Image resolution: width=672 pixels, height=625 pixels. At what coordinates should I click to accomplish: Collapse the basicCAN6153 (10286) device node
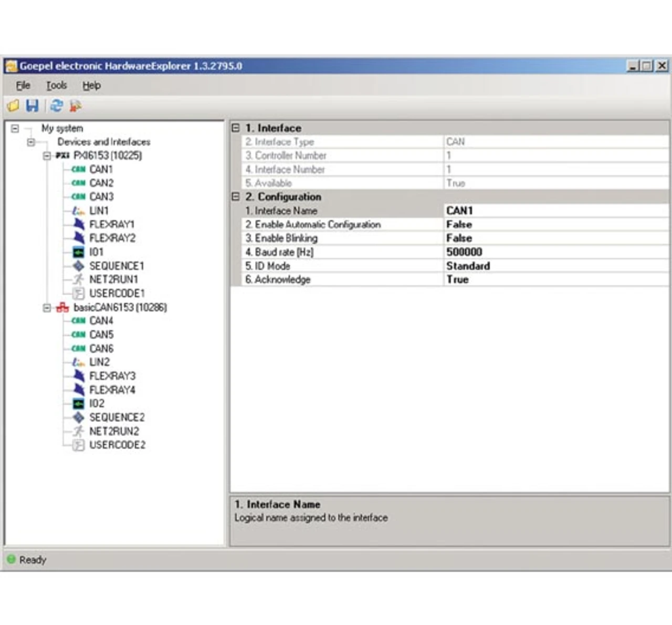[x=47, y=308]
